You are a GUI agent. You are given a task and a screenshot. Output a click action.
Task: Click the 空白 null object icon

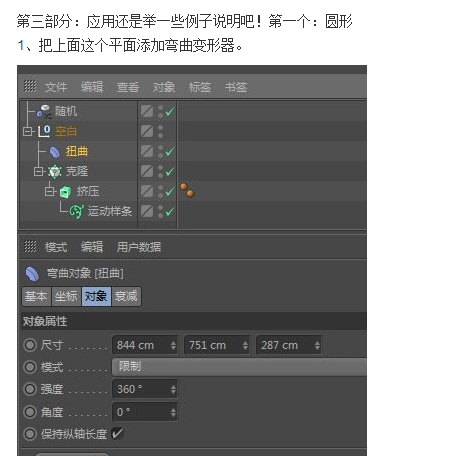point(44,131)
